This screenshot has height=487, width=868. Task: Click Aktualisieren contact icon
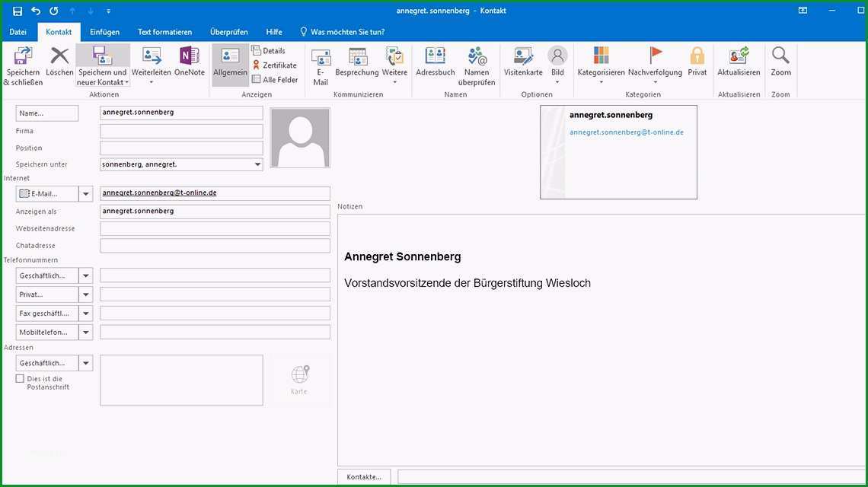(739, 62)
